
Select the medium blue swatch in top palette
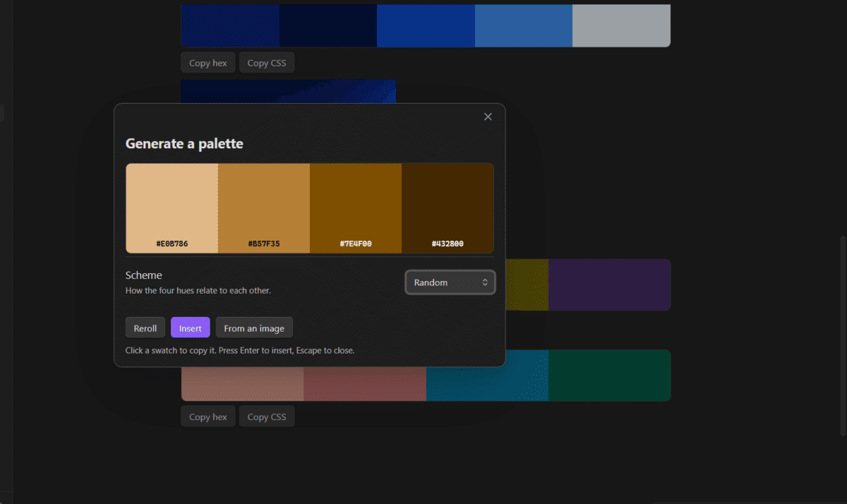524,25
